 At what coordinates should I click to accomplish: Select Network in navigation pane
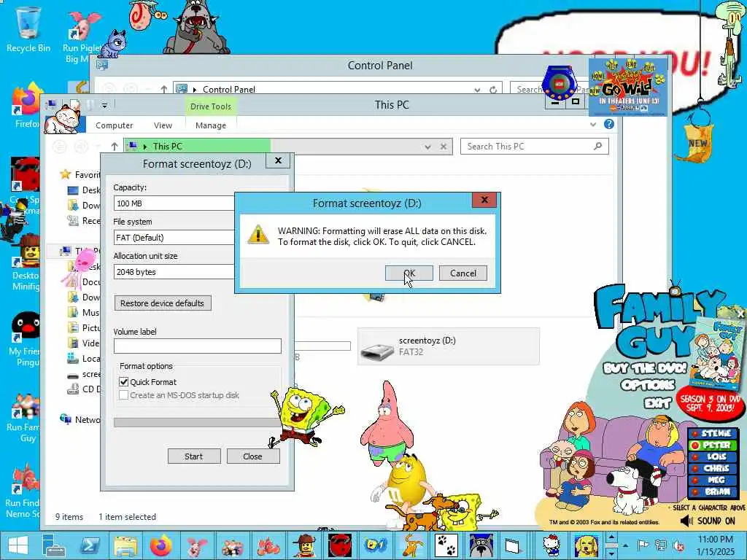click(80, 419)
